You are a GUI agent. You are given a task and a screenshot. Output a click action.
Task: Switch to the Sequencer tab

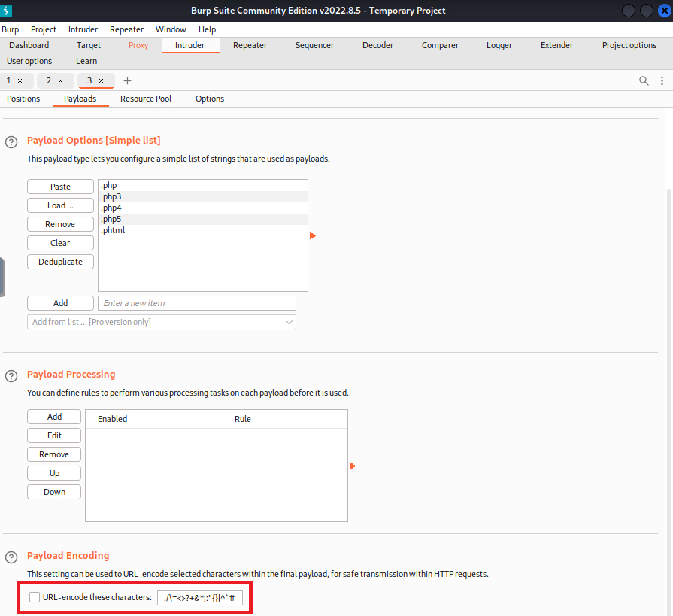pos(314,45)
